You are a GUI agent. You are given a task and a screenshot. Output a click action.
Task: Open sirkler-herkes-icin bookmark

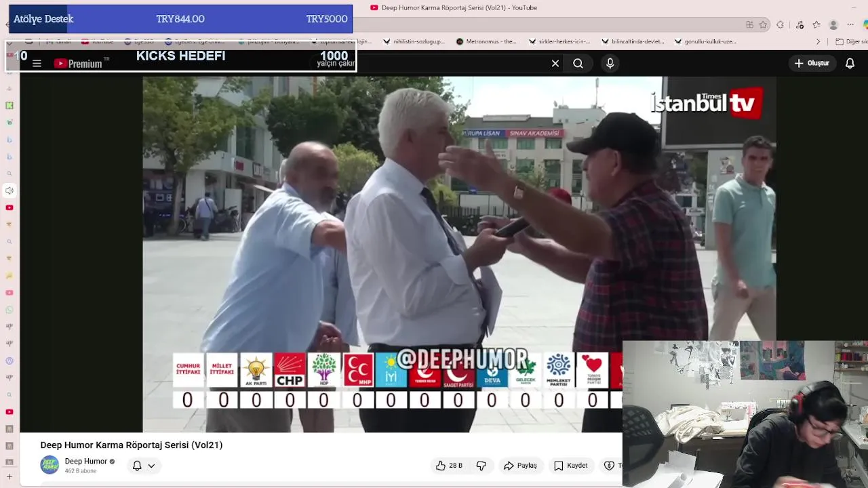tap(560, 41)
